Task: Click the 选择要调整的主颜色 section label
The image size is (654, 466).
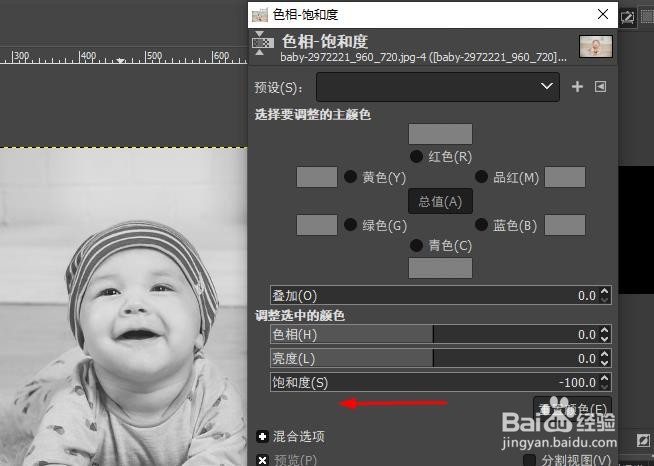Action: point(313,114)
